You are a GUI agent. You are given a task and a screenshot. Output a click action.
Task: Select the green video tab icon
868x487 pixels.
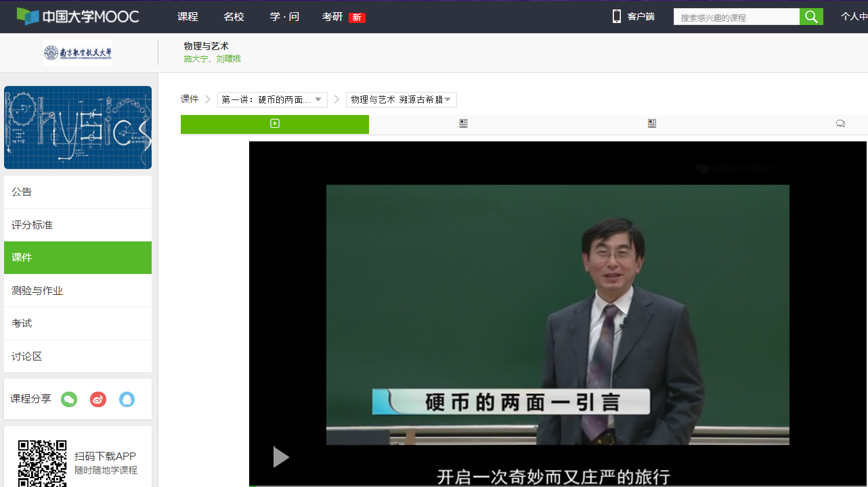point(274,124)
